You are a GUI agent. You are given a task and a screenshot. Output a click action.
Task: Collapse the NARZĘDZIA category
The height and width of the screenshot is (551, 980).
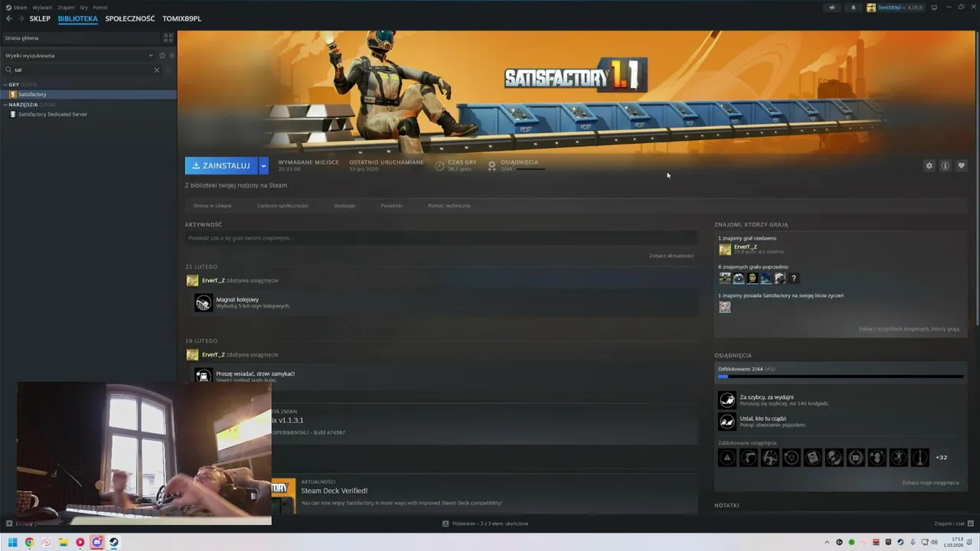(5, 105)
